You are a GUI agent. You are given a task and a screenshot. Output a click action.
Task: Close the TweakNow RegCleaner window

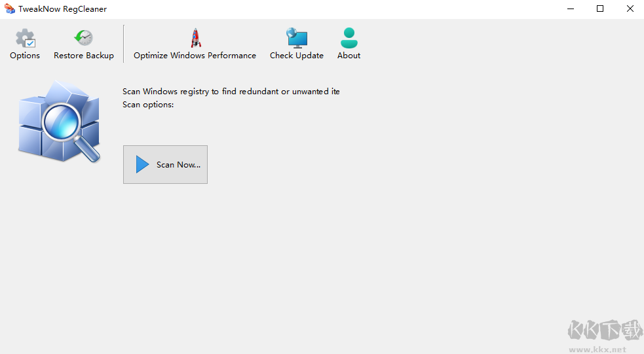630,9
